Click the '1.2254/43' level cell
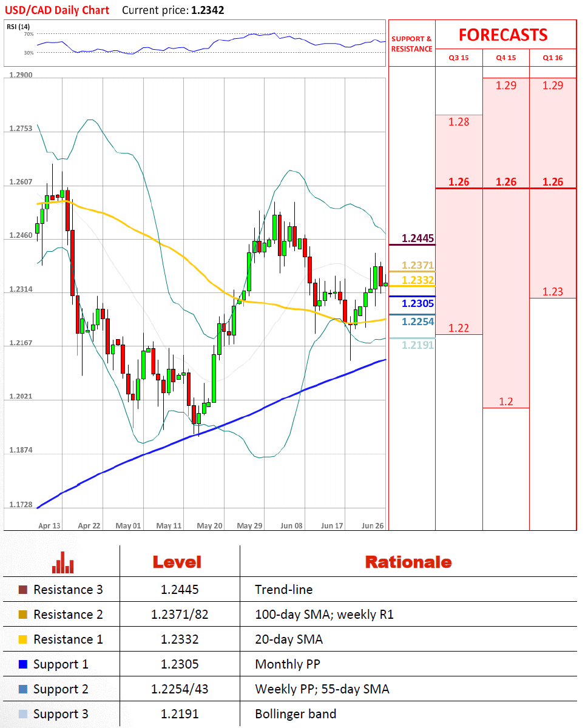Viewport: 588px width, 728px height. pyautogui.click(x=180, y=689)
